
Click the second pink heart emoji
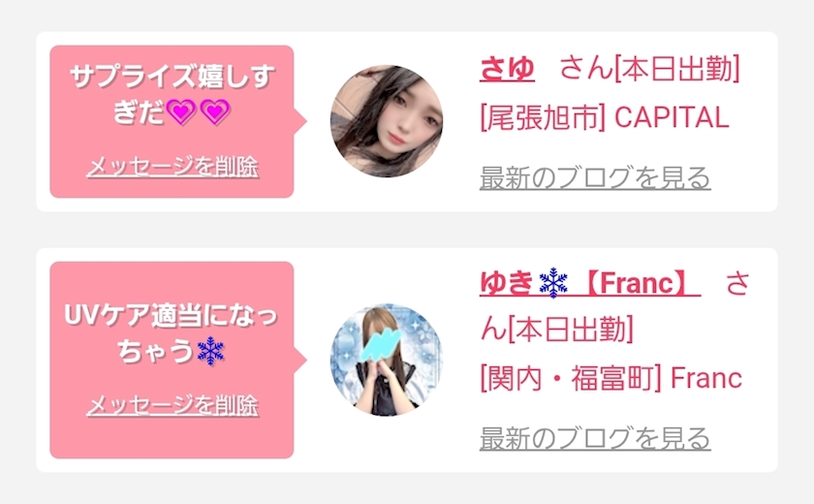click(x=215, y=111)
